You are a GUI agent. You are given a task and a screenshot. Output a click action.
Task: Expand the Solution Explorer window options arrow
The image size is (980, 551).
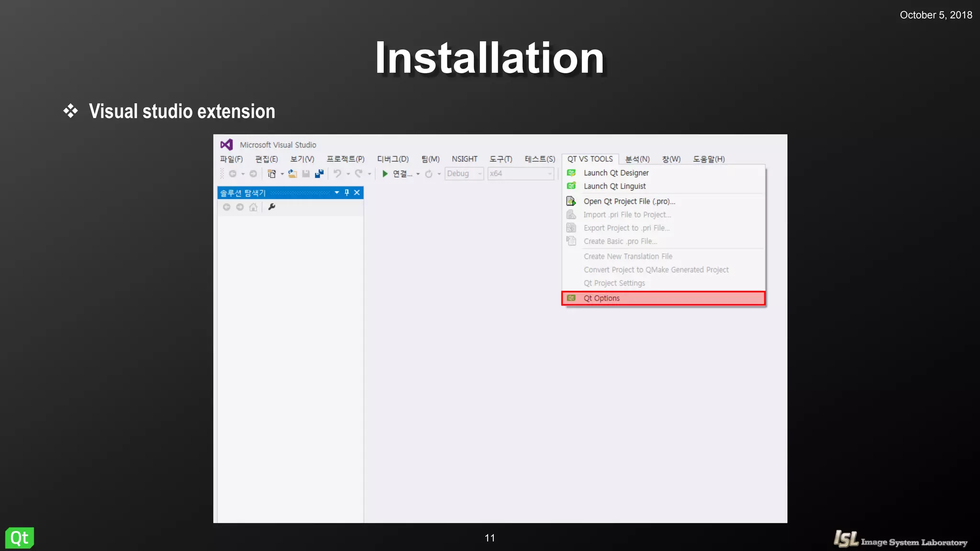pyautogui.click(x=337, y=193)
